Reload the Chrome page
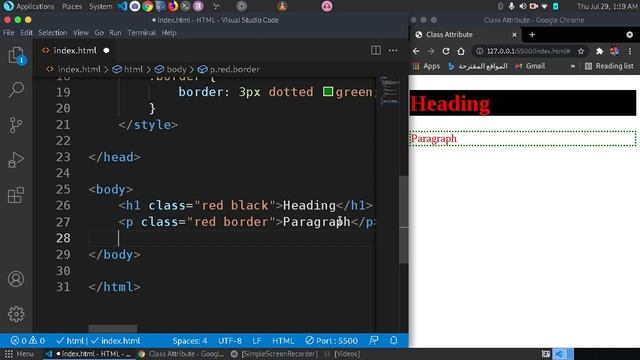The image size is (640, 360). [x=446, y=51]
